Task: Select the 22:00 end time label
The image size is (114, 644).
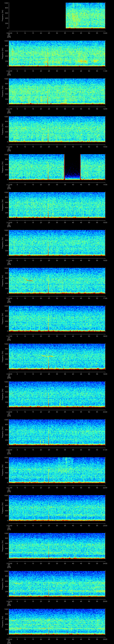Action: click(105, 487)
